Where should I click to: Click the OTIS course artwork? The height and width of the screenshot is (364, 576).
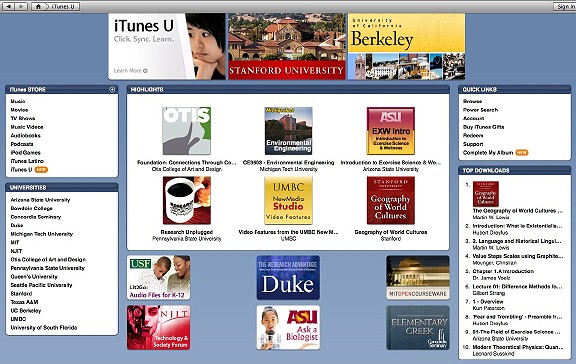tap(187, 131)
